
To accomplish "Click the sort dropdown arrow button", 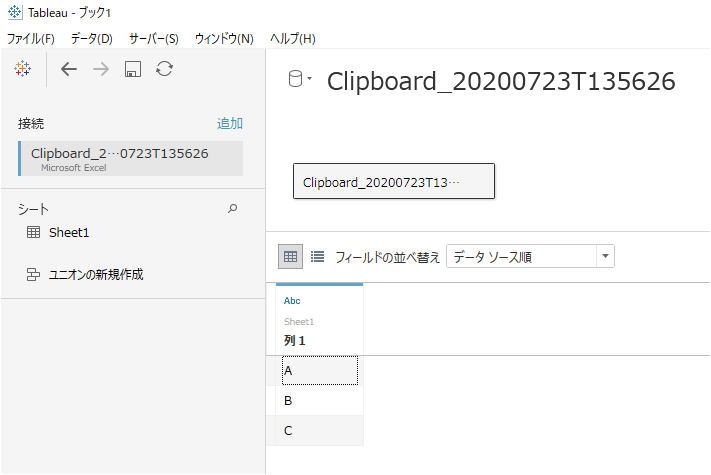I will tap(605, 257).
